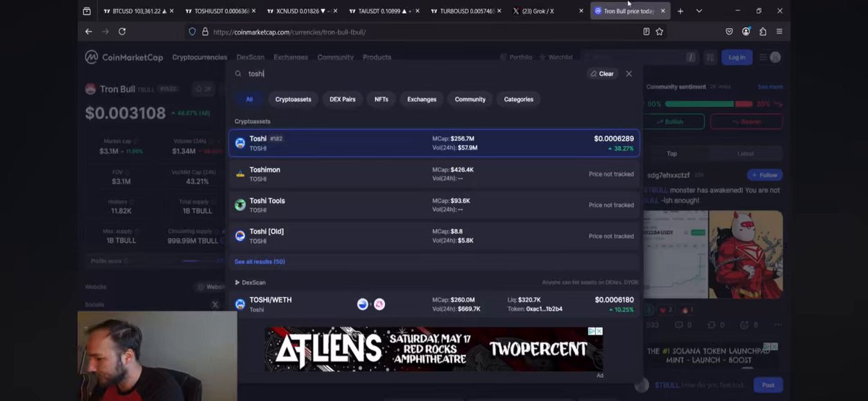Open the Portfolio link
The height and width of the screenshot is (401, 868).
[516, 57]
